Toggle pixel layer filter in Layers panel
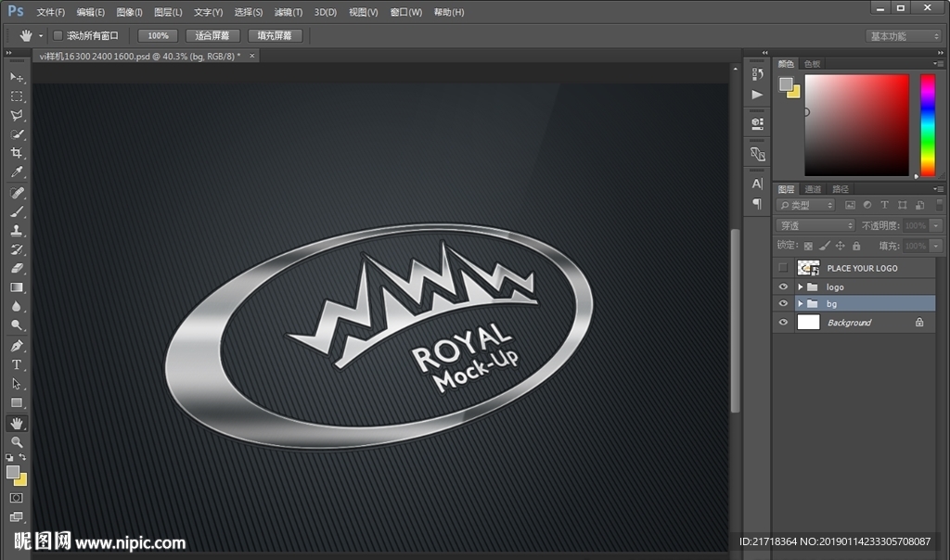This screenshot has height=560, width=950. [850, 205]
